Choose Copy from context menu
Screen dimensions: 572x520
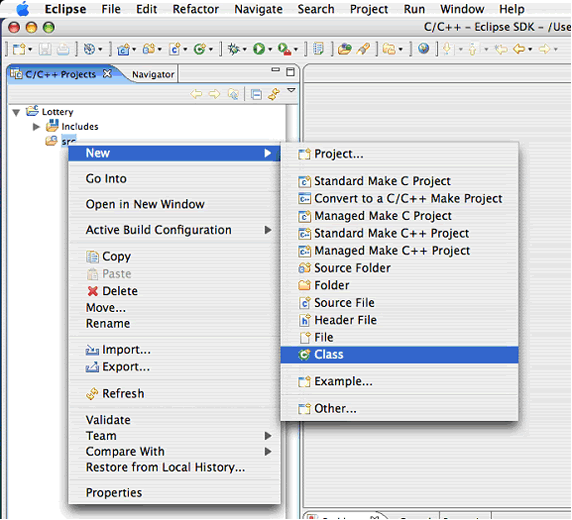[x=174, y=257]
